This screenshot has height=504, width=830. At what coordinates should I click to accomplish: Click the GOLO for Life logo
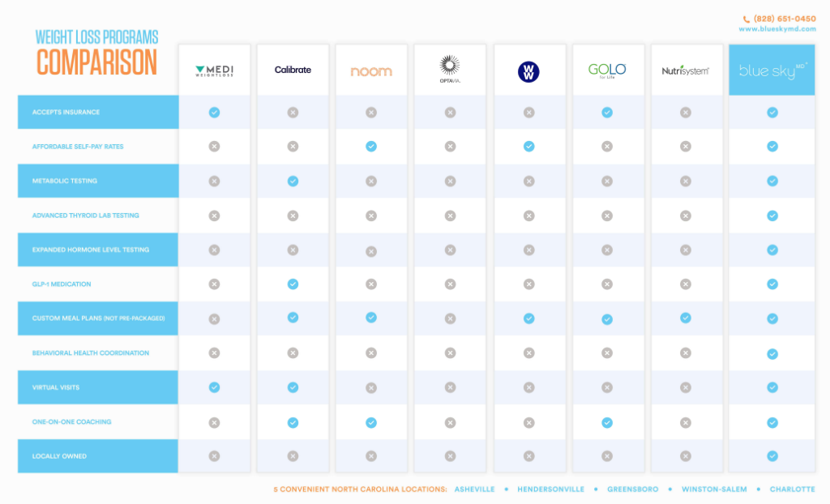(x=607, y=70)
